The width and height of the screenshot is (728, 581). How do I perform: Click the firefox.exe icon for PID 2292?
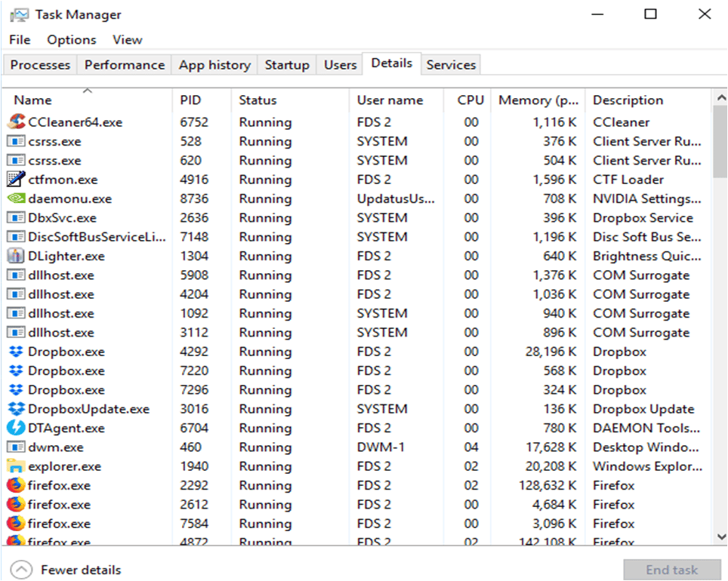(x=17, y=485)
